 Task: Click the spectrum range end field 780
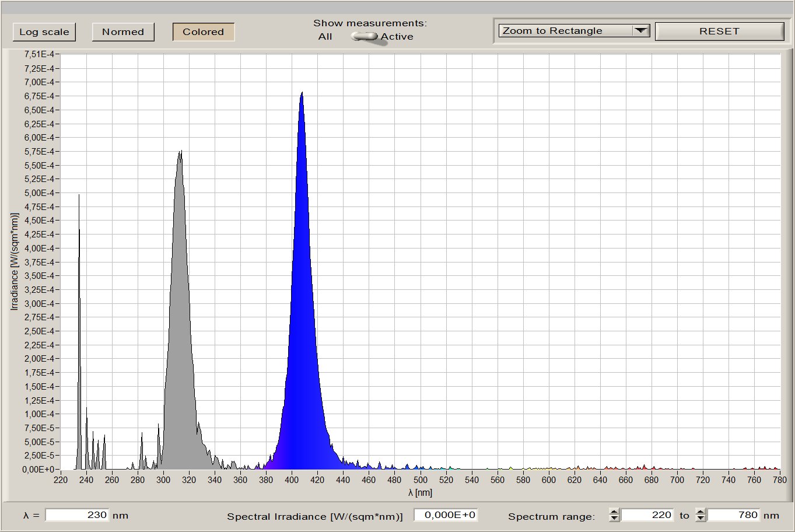733,515
